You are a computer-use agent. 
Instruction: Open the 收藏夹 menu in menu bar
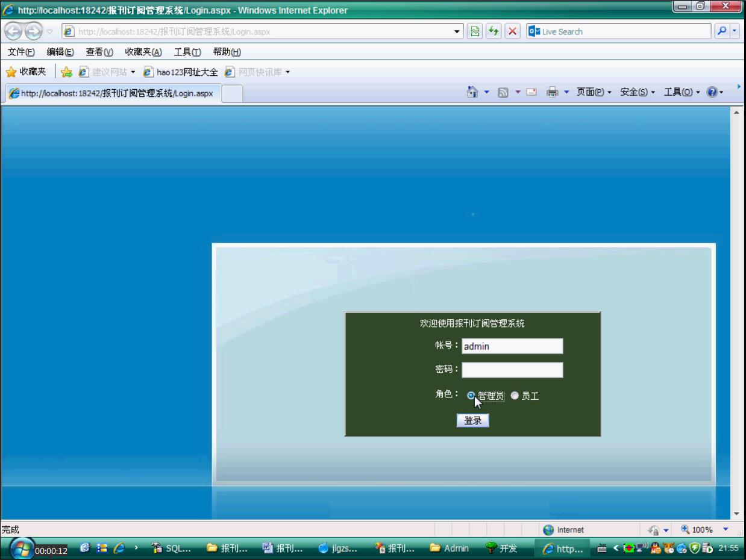tap(143, 52)
